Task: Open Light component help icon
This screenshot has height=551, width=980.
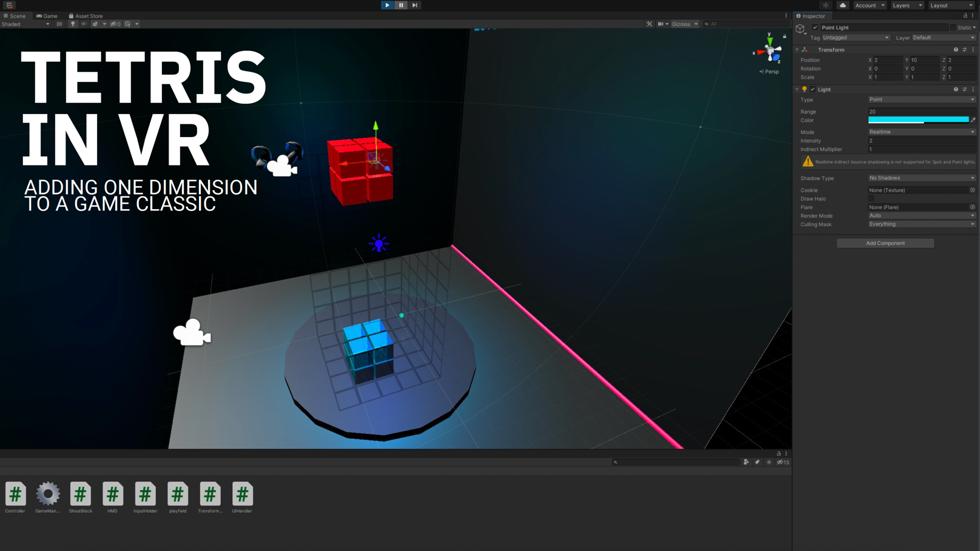Action: coord(956,89)
